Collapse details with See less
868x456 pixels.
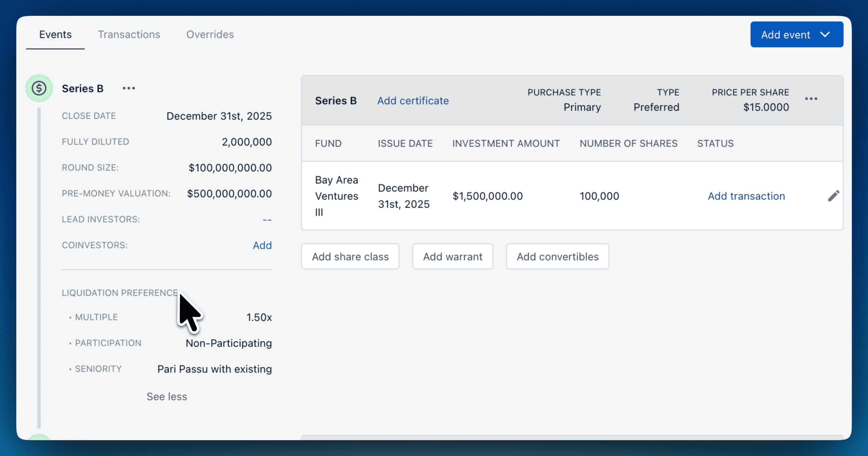[166, 396]
